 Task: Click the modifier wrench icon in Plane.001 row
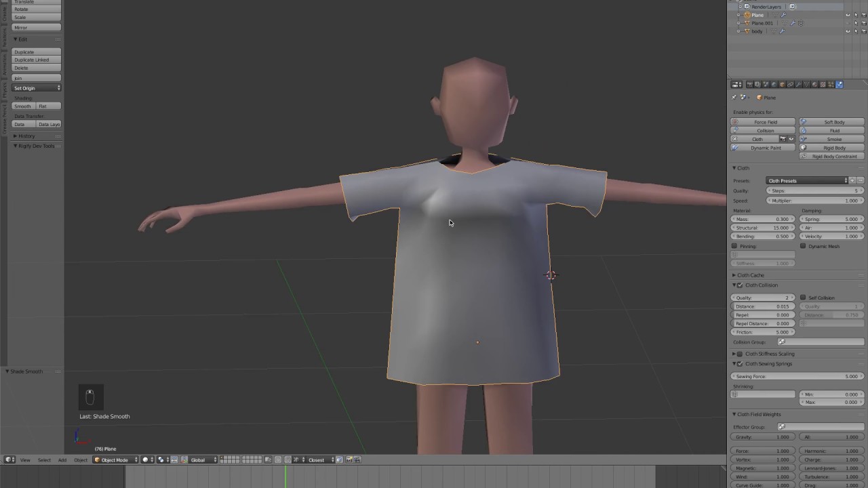(793, 23)
